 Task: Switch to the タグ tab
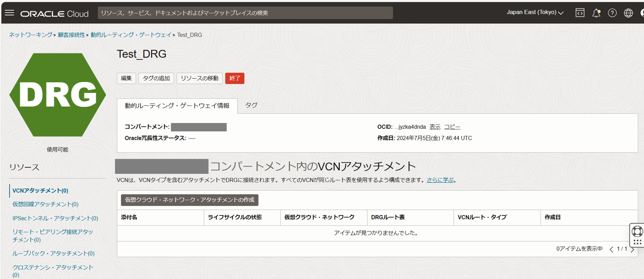click(251, 105)
